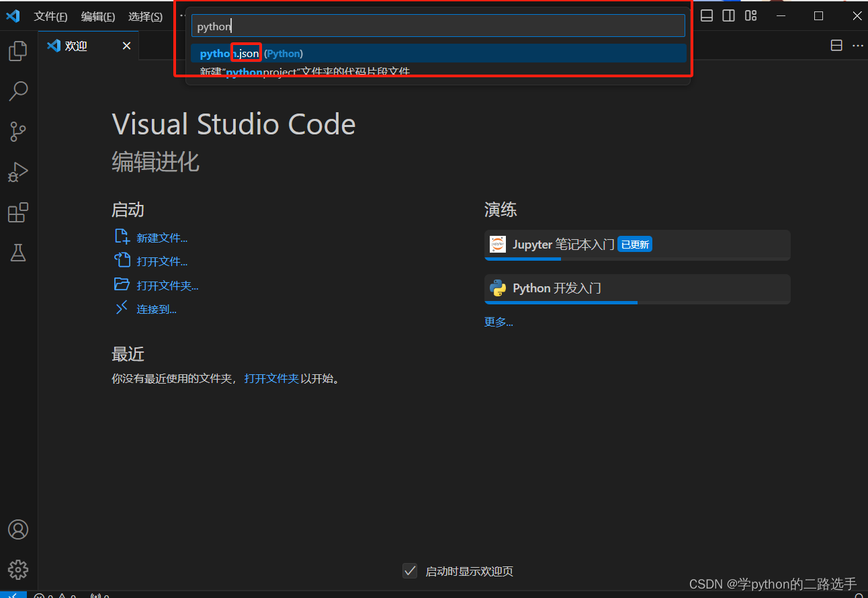Uncheck 启动时显示欢迎页
Viewport: 868px width, 598px height.
[410, 570]
